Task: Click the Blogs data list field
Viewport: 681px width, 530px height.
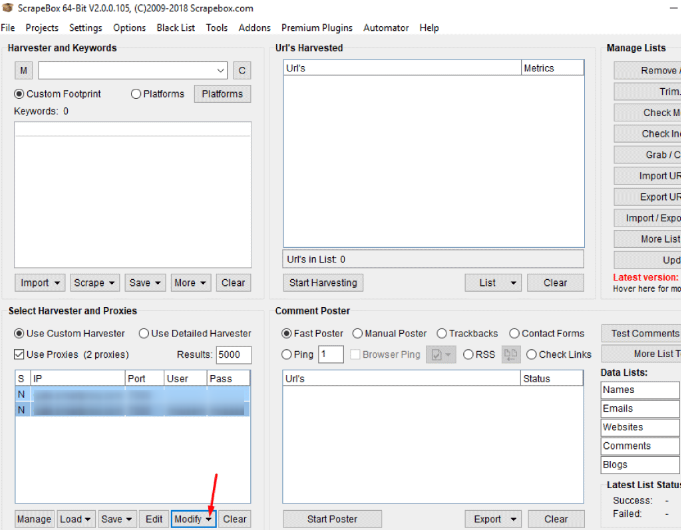Action: pyautogui.click(x=640, y=464)
